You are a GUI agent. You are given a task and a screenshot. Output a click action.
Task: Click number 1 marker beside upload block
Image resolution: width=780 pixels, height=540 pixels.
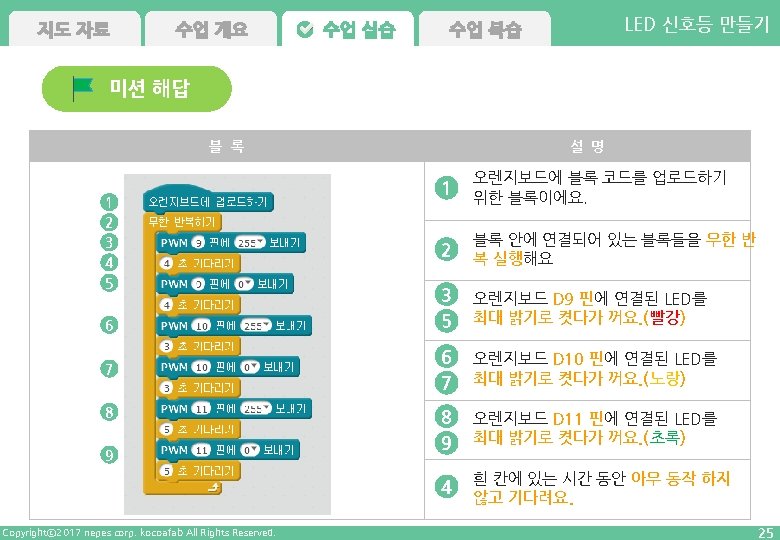click(110, 201)
